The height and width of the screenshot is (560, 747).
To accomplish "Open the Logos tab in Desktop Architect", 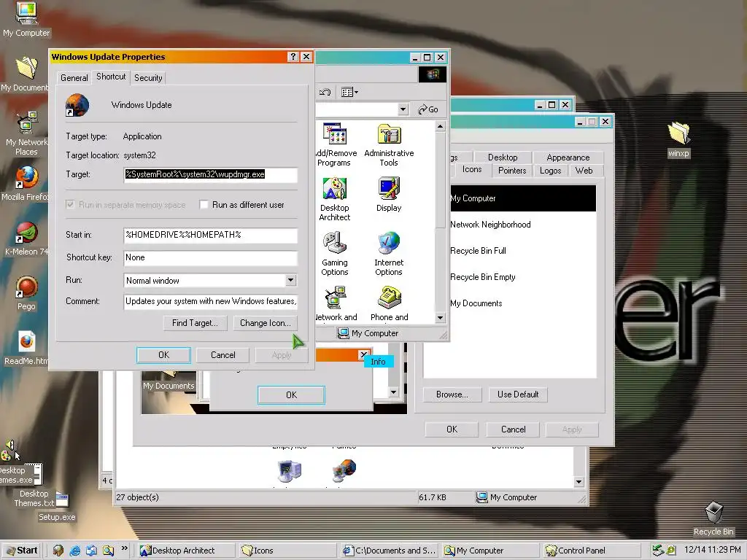I will (x=550, y=171).
